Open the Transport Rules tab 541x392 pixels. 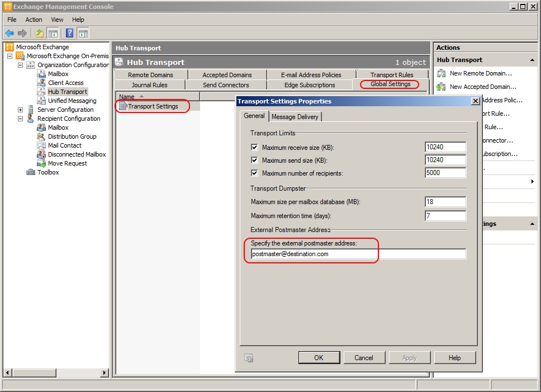point(392,75)
